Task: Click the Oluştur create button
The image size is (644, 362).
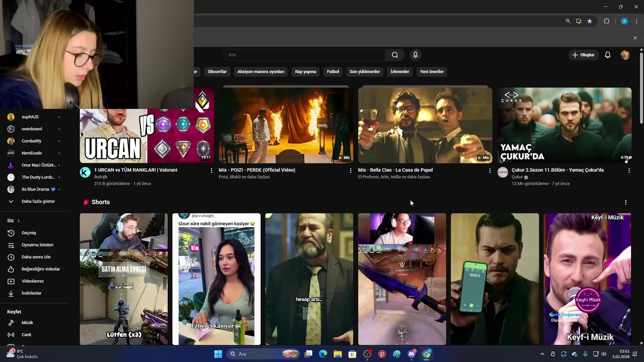Action: click(x=584, y=55)
